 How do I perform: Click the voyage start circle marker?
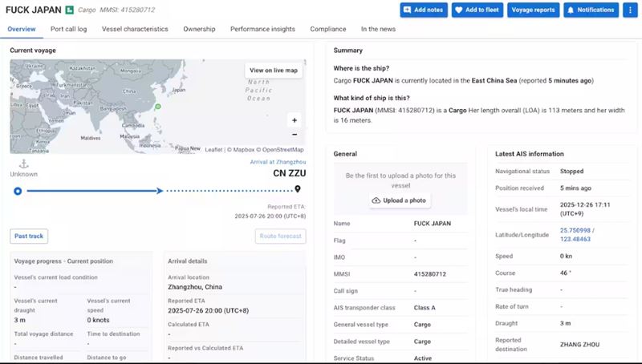(18, 191)
